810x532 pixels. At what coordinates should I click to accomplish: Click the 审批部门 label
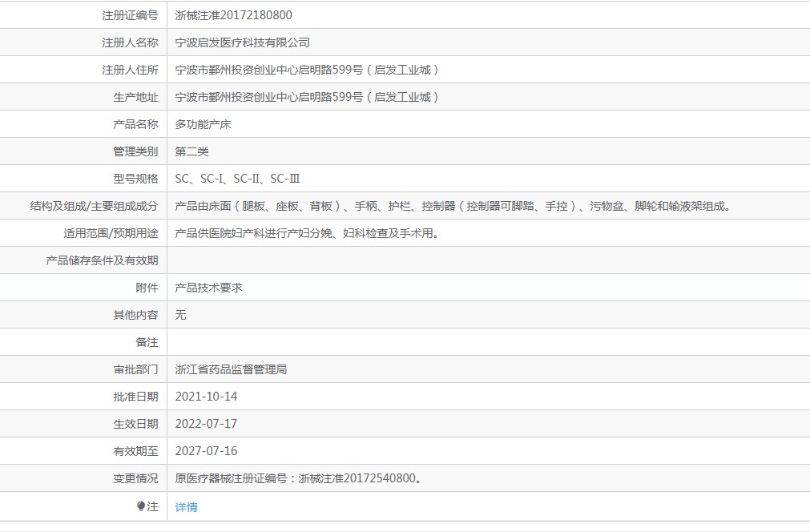click(136, 369)
